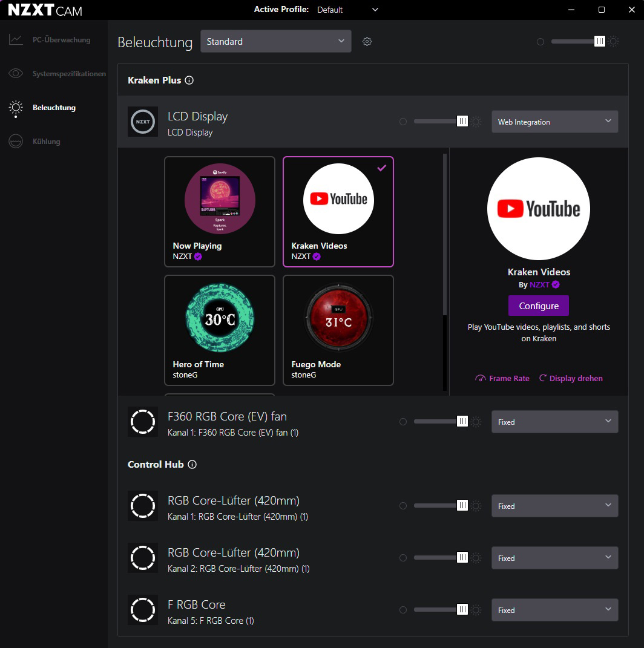Show info icon next to Control Hub
The height and width of the screenshot is (648, 644).
click(x=192, y=465)
